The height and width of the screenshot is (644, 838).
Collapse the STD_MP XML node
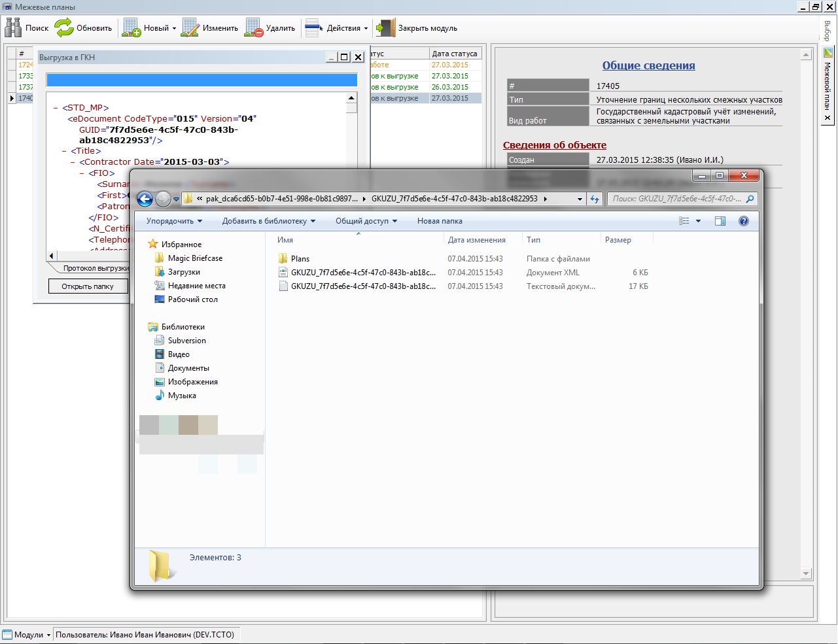pyautogui.click(x=56, y=108)
